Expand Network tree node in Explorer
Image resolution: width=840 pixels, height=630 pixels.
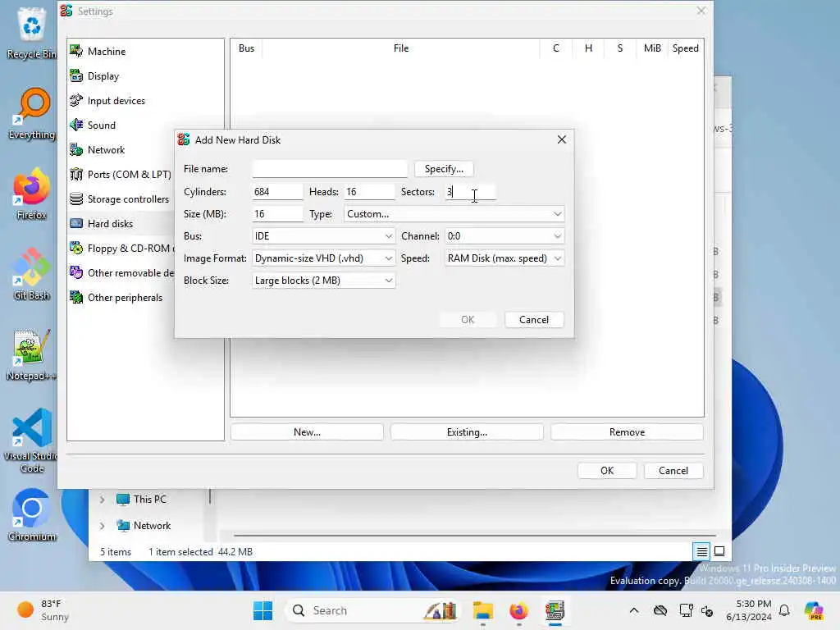click(x=102, y=526)
